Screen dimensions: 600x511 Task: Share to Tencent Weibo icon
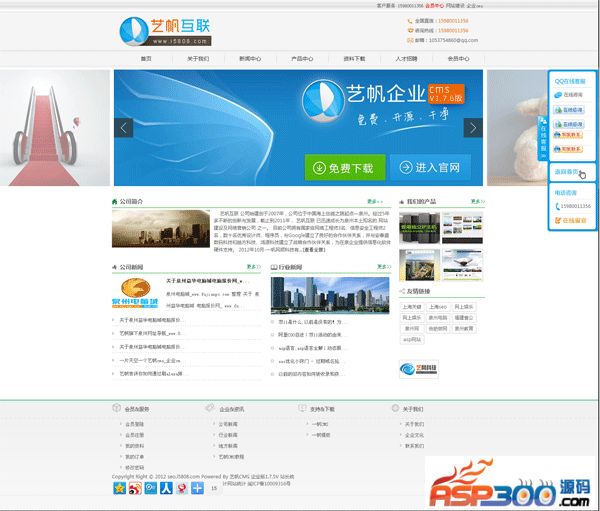pyautogui.click(x=151, y=488)
